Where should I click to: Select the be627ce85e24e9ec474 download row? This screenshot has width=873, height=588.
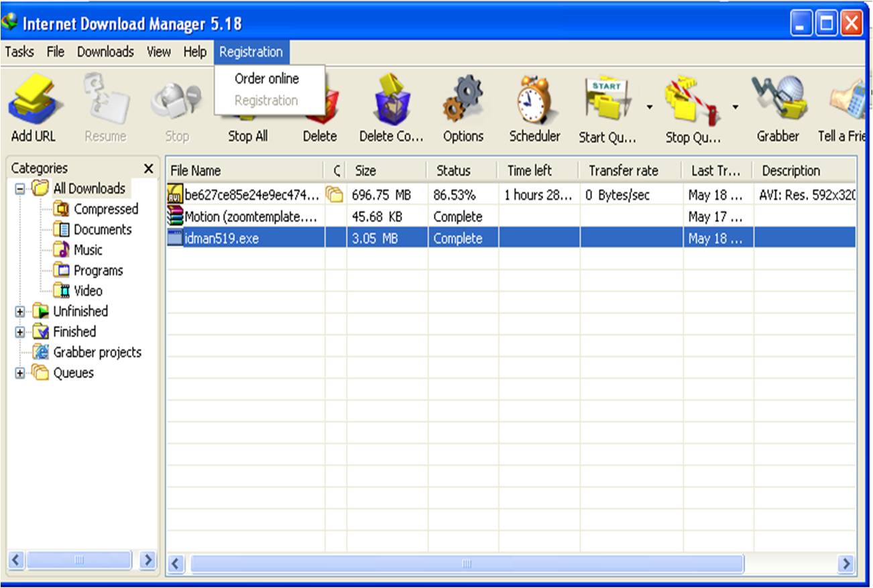click(511, 195)
